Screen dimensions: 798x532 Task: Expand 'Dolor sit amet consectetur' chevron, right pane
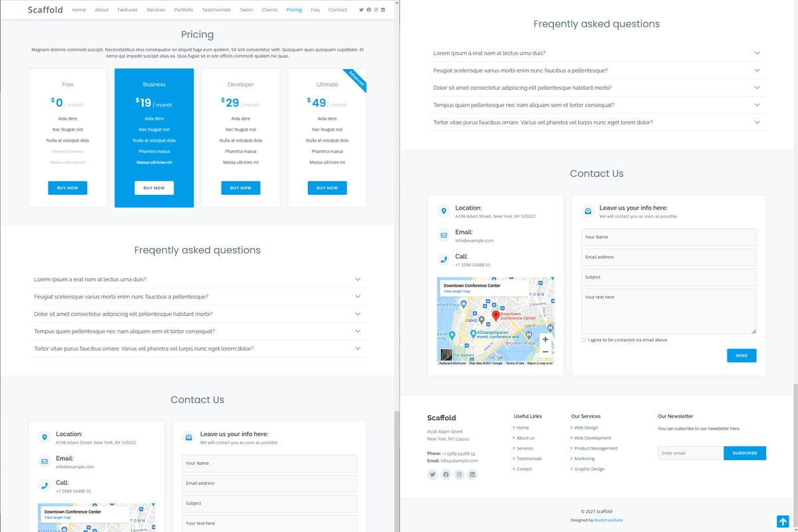coord(757,88)
